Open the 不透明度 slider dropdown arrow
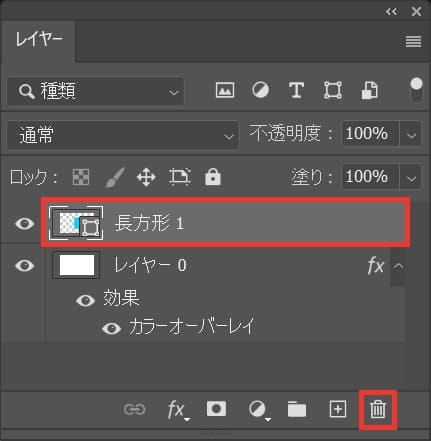 pos(411,135)
